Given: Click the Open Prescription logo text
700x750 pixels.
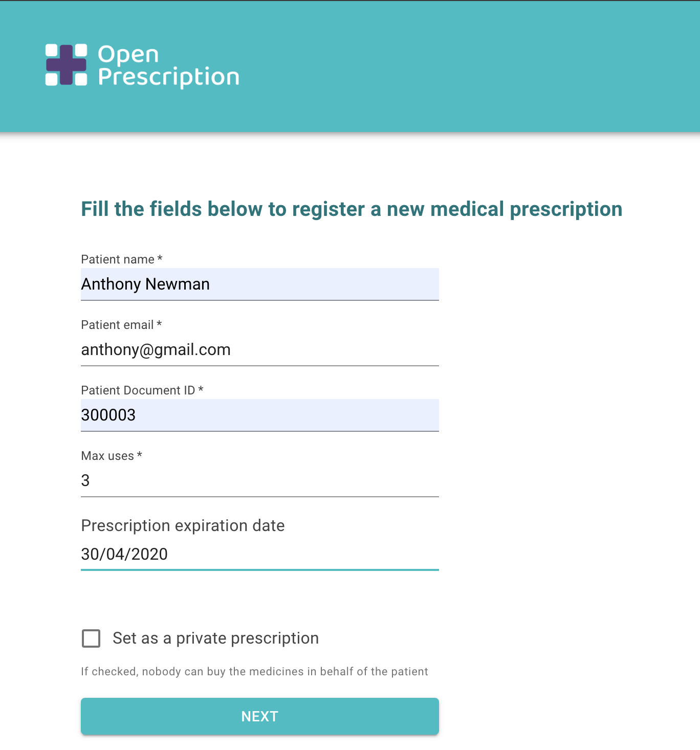Looking at the screenshot, I should click(168, 66).
